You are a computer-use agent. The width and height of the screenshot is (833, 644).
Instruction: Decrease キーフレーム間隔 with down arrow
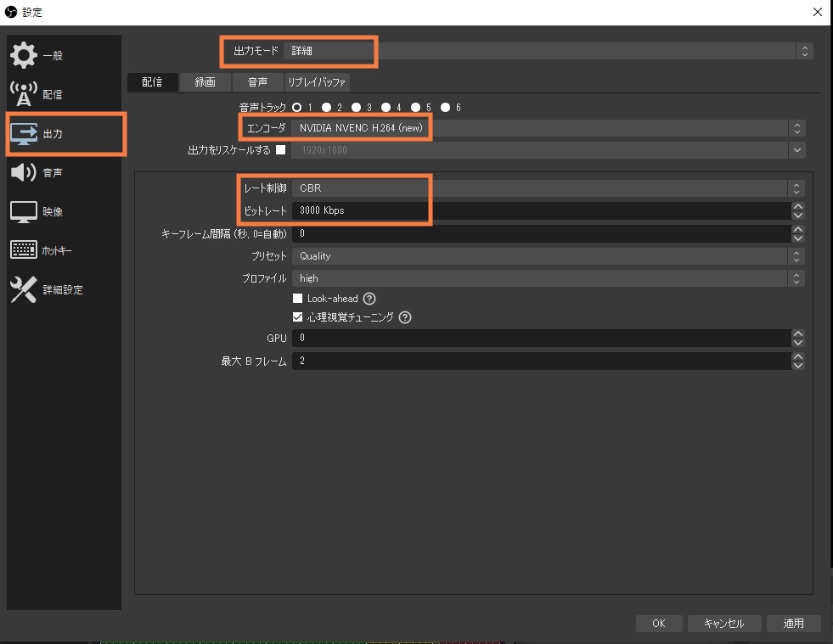pos(797,238)
